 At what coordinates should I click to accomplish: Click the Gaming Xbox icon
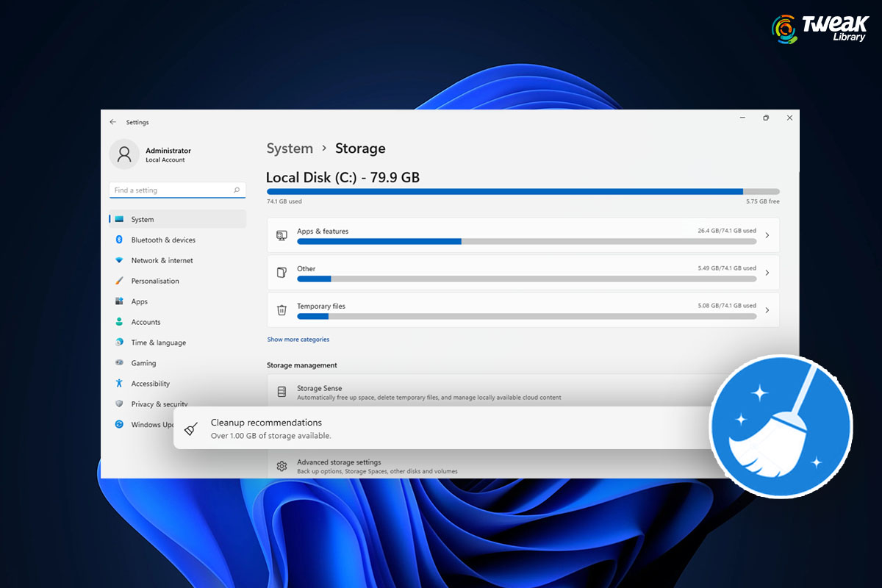[120, 363]
